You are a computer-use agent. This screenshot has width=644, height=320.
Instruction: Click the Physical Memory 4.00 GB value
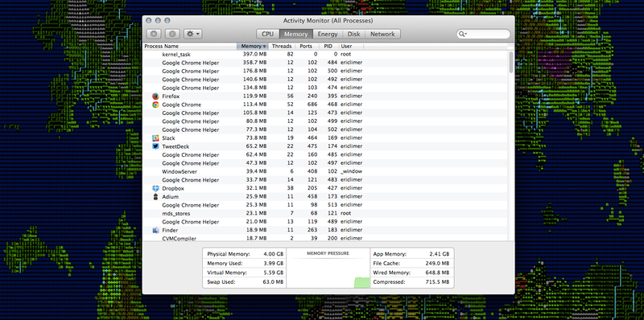point(275,254)
